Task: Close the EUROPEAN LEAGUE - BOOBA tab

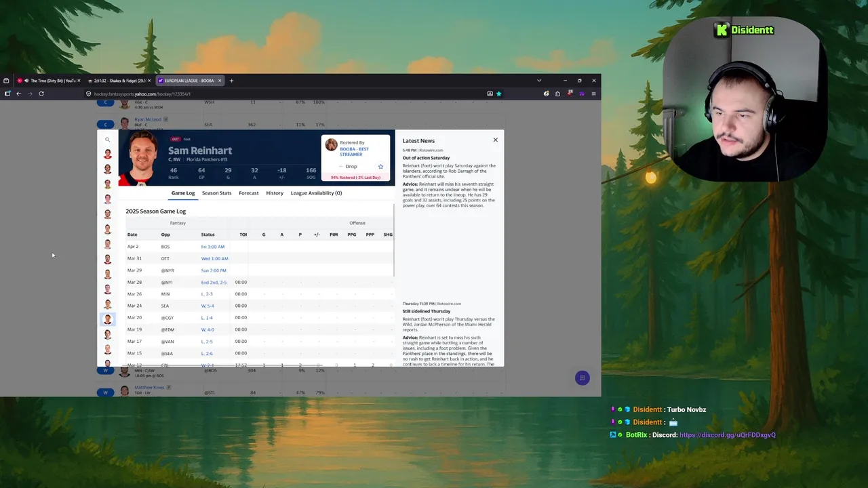Action: coord(220,81)
